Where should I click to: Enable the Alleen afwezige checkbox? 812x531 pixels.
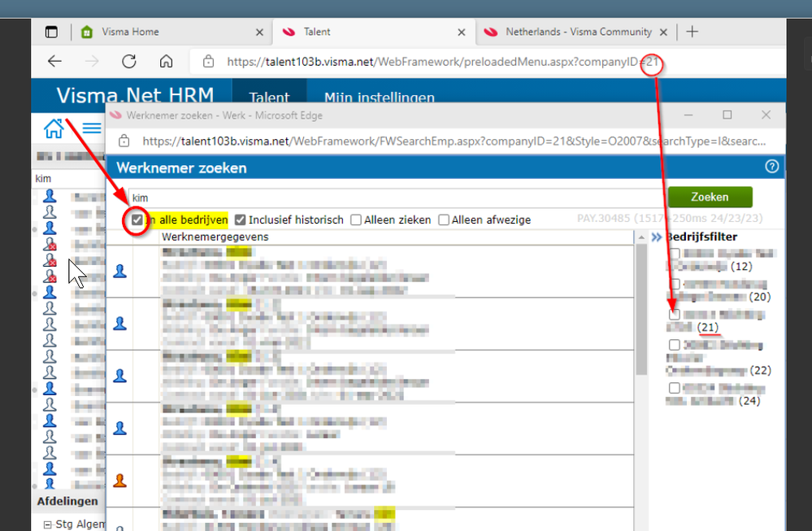444,220
